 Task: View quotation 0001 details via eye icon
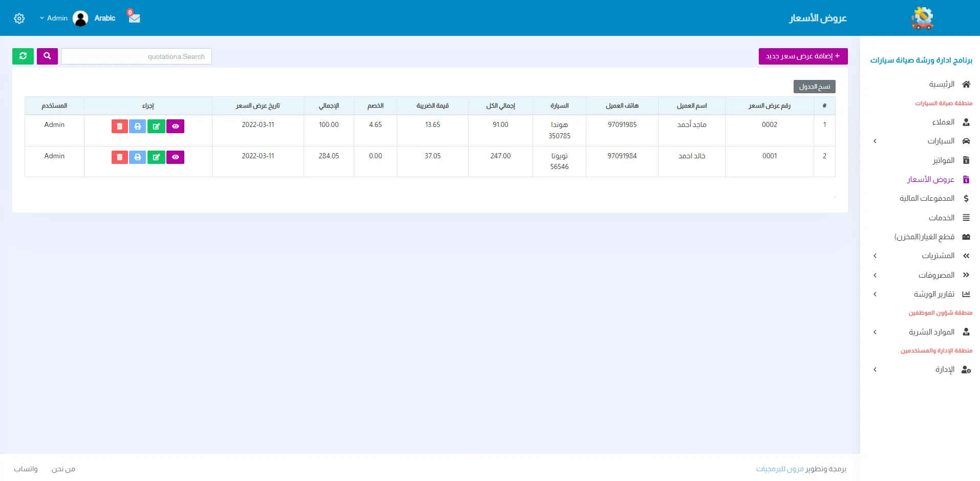[175, 157]
